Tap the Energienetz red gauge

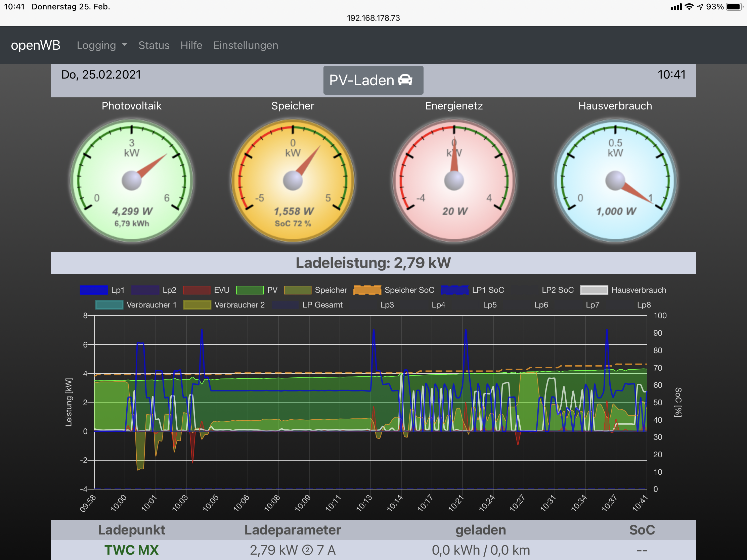coord(453,180)
